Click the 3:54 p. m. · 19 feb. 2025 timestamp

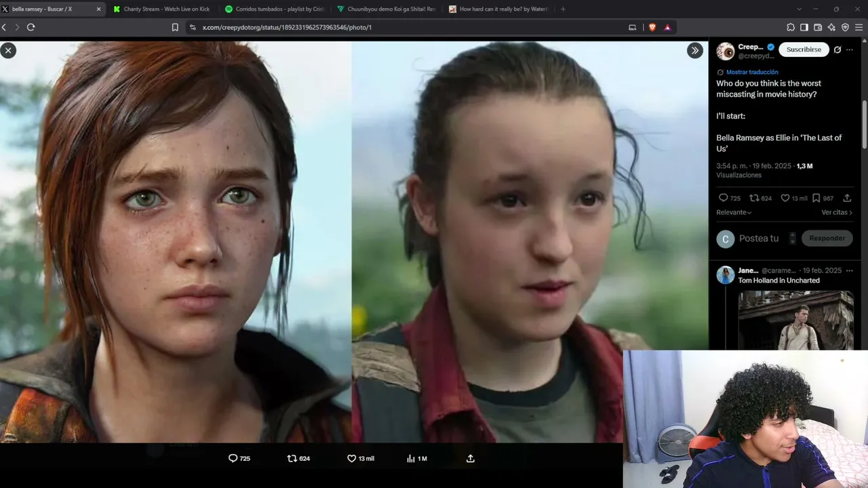tap(754, 166)
